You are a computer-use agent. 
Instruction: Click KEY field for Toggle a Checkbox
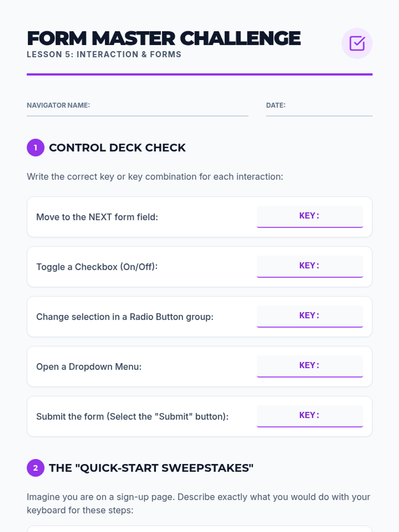310,267
